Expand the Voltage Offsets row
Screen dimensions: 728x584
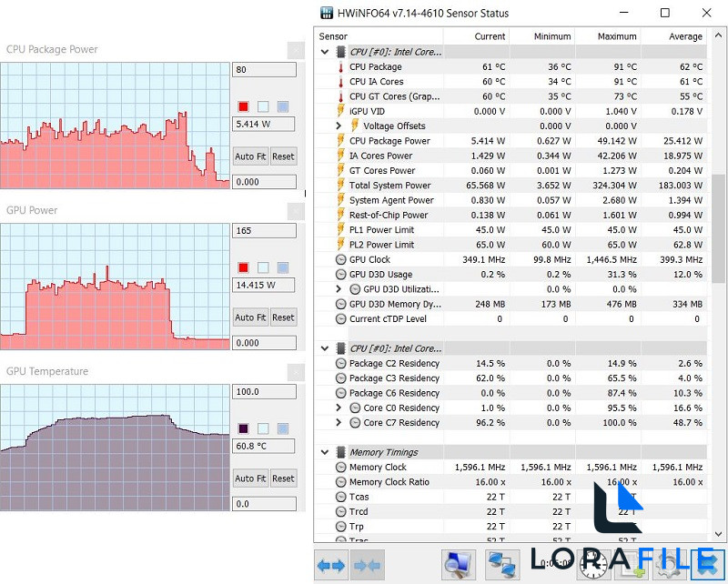pos(339,126)
